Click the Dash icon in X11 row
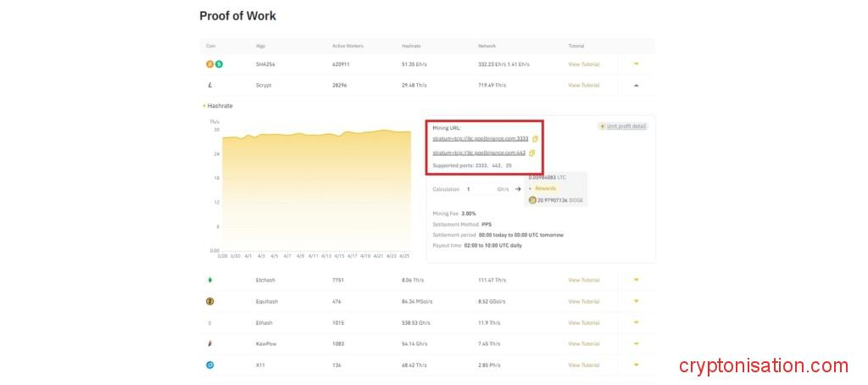This screenshot has height=385, width=868. [x=210, y=365]
